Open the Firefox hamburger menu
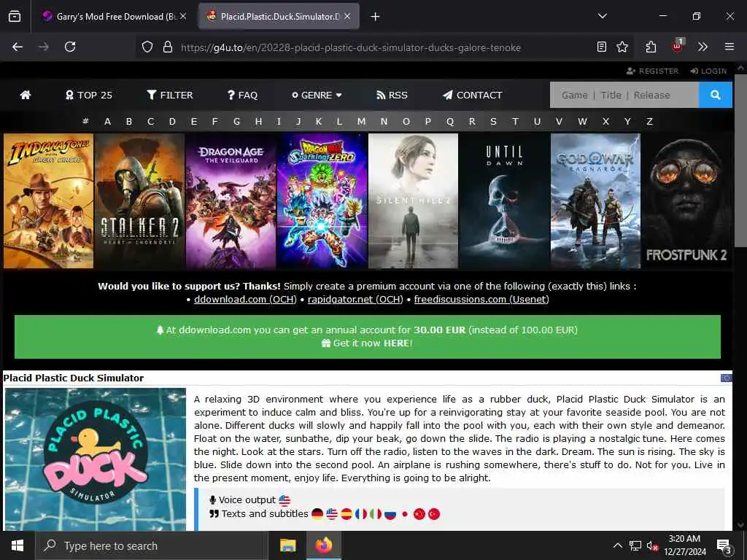 click(x=729, y=47)
